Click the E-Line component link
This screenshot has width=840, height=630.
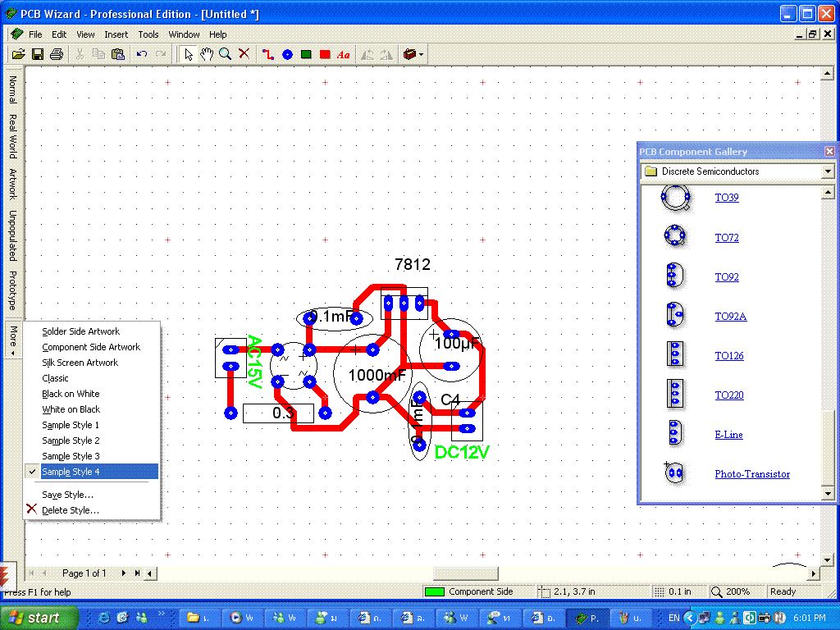728,434
